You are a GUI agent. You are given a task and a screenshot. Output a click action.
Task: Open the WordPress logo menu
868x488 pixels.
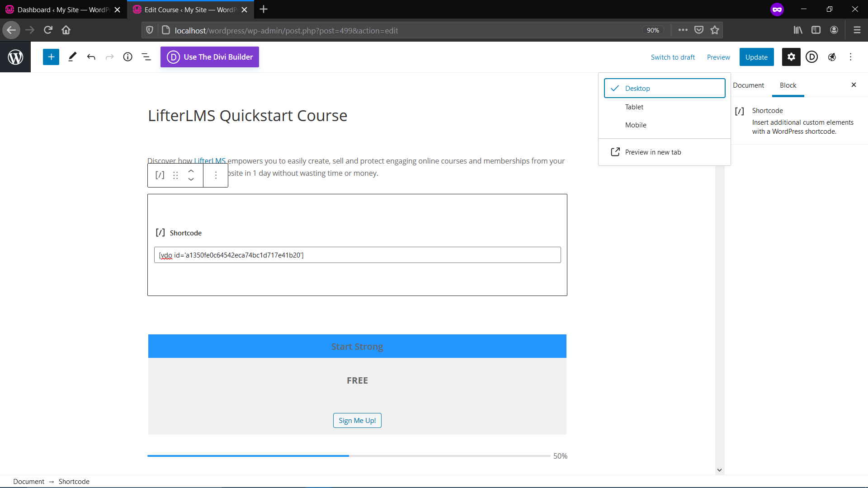(15, 57)
